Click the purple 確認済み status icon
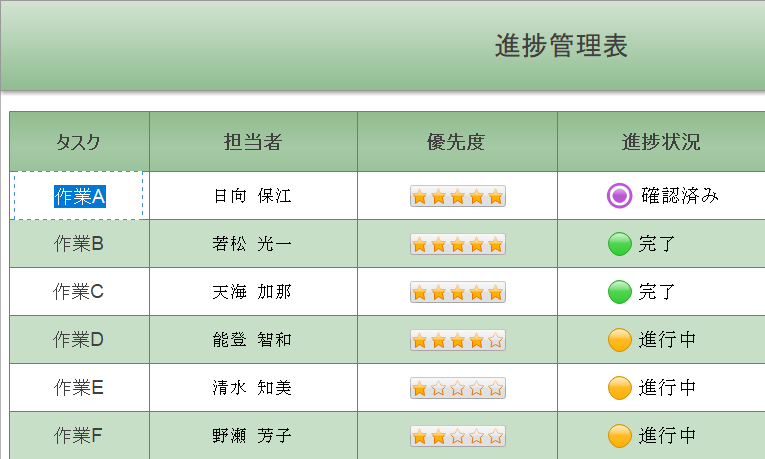This screenshot has height=459, width=765. tap(619, 196)
